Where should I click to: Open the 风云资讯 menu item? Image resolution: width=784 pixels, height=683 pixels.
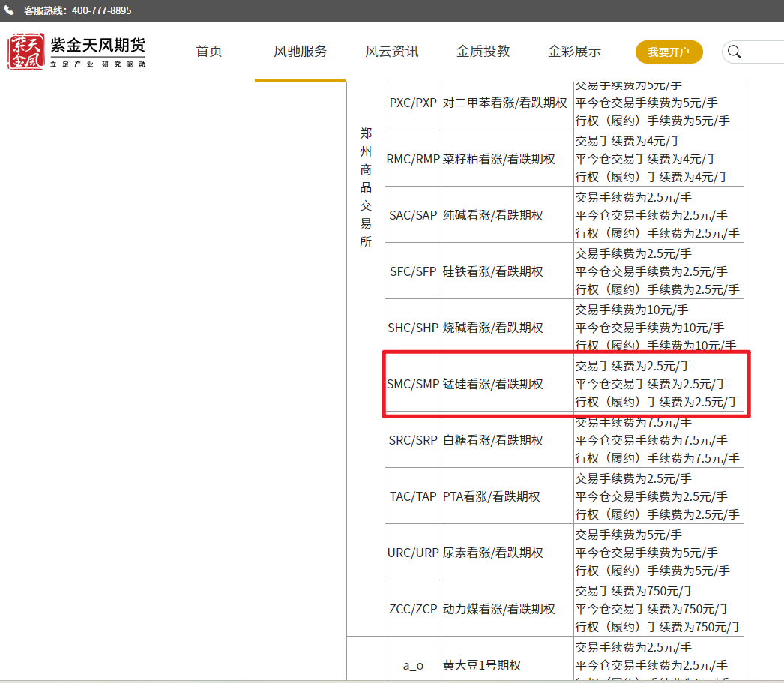point(391,52)
